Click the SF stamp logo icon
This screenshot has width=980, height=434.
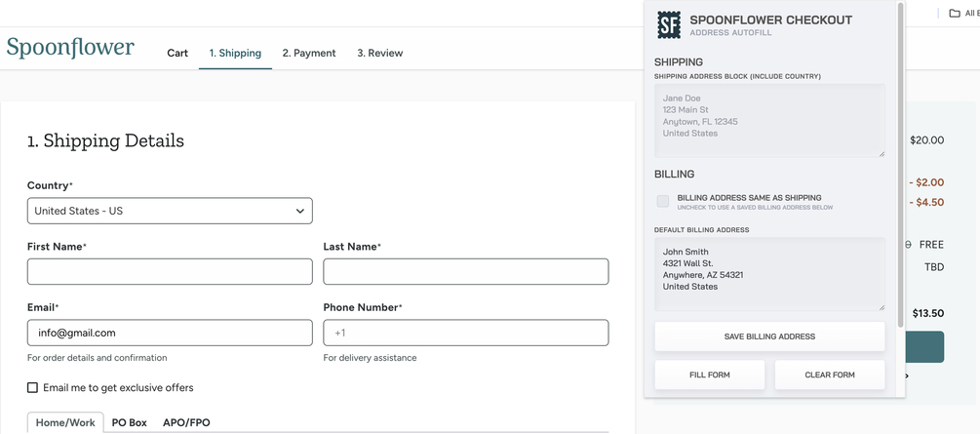tap(669, 25)
